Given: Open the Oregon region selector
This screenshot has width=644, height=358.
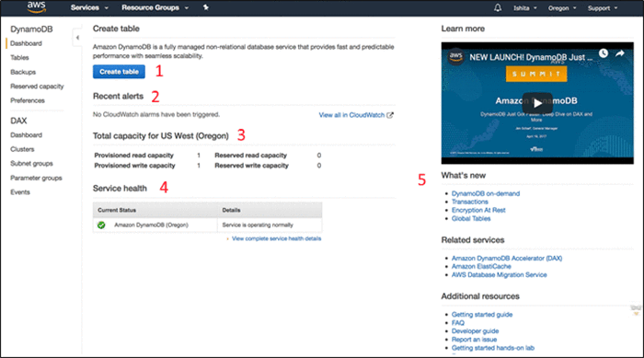Looking at the screenshot, I should 562,7.
